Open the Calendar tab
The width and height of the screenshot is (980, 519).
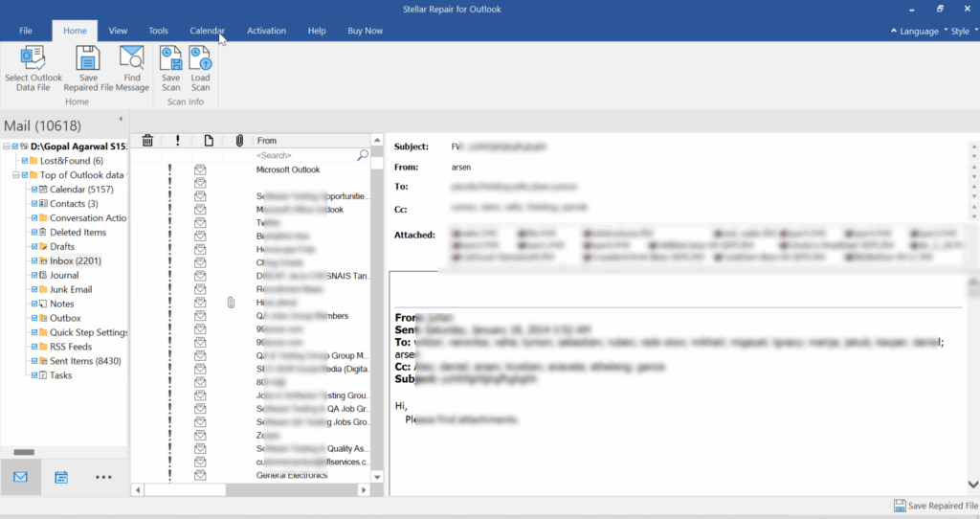pos(207,31)
